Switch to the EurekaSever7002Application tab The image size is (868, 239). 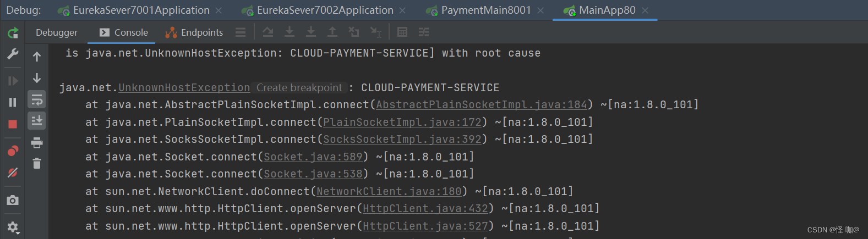(325, 10)
